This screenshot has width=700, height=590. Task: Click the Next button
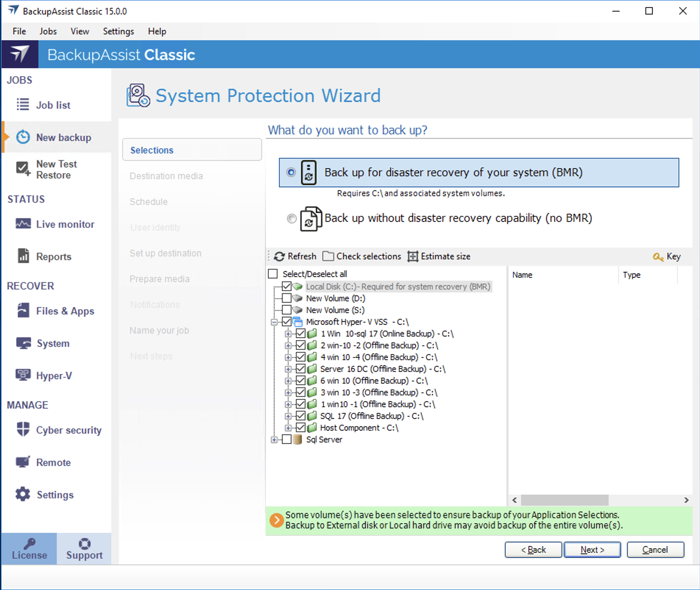coord(592,550)
